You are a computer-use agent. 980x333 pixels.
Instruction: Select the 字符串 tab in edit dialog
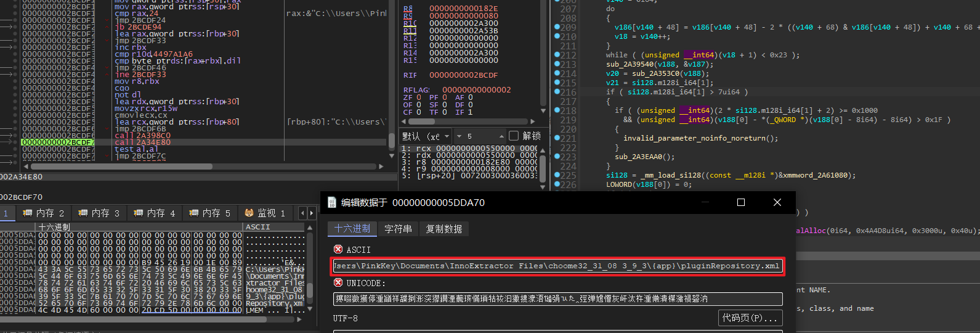tap(398, 229)
